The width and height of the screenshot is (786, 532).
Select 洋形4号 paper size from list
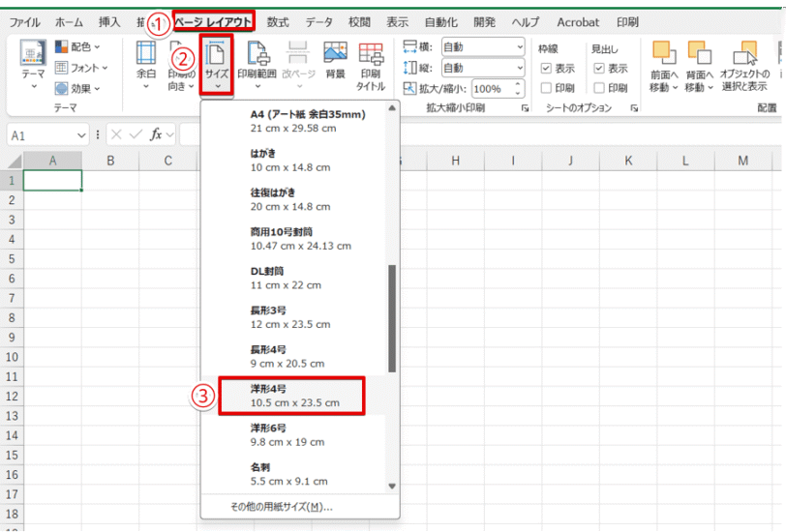click(292, 396)
